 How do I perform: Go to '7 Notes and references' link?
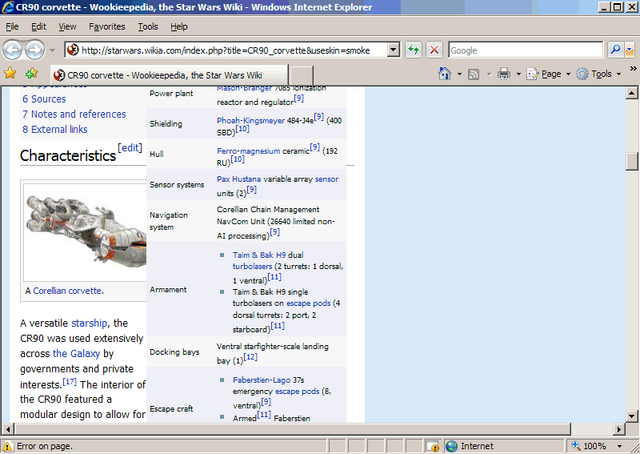coord(74,114)
